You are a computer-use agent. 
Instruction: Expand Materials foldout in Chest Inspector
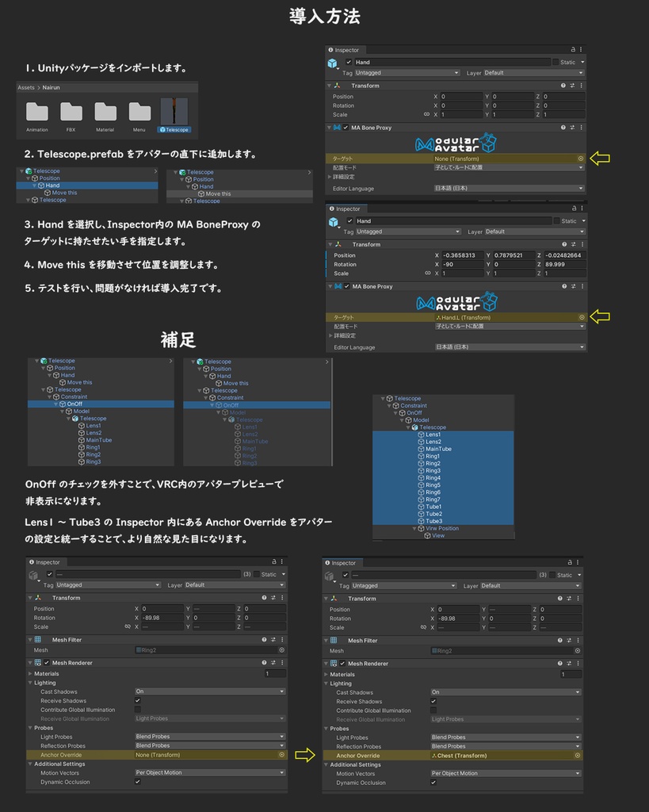[x=326, y=674]
